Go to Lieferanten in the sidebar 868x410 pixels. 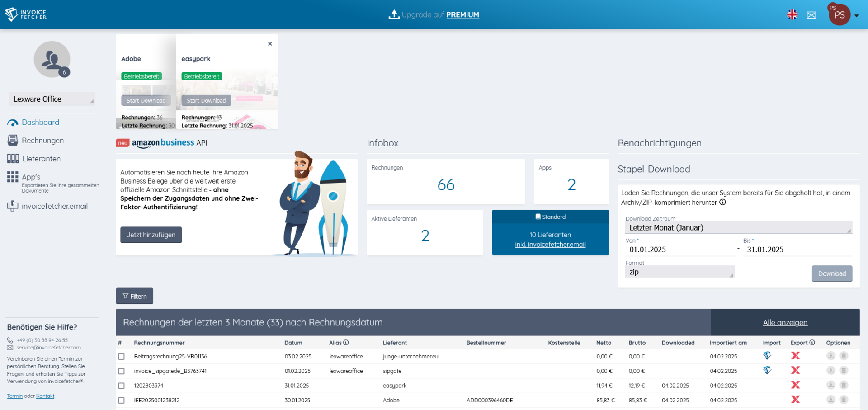[x=41, y=159]
